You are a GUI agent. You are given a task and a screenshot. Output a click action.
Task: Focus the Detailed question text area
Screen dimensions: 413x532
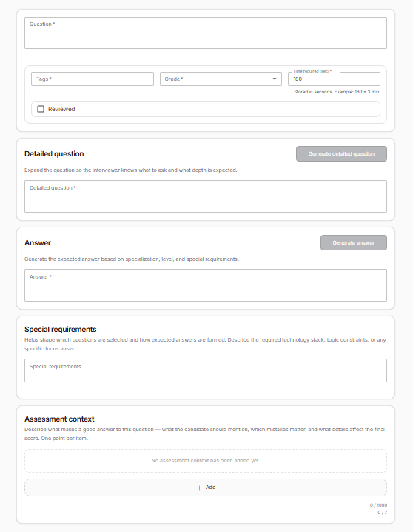pos(206,196)
